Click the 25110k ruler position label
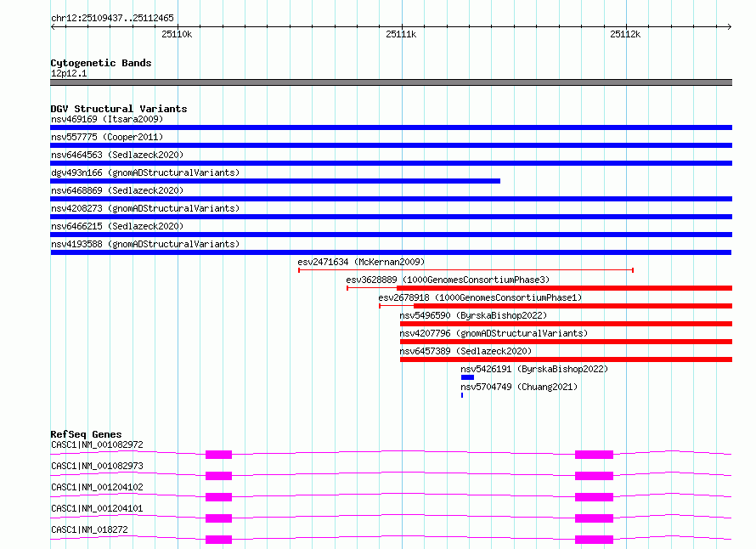Image resolution: width=756 pixels, height=549 pixels. click(x=177, y=34)
